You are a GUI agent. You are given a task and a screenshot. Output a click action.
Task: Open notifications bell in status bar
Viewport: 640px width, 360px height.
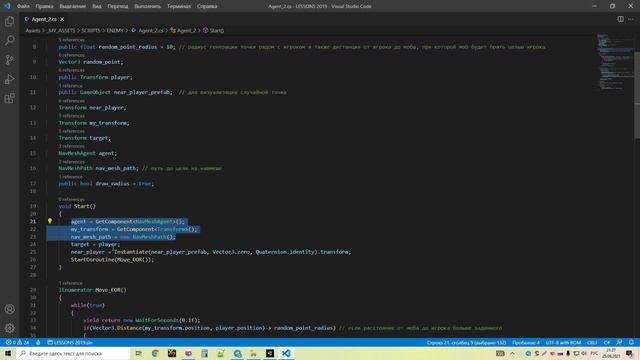pos(631,342)
